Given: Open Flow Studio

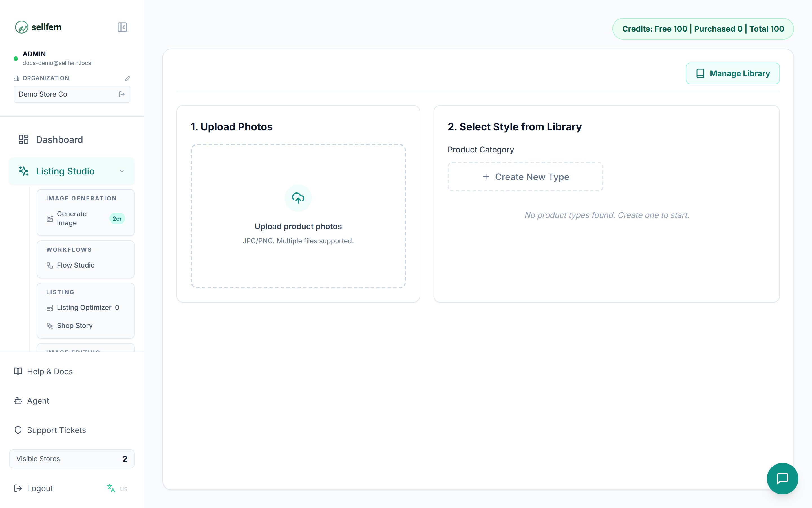Looking at the screenshot, I should click(x=85, y=265).
